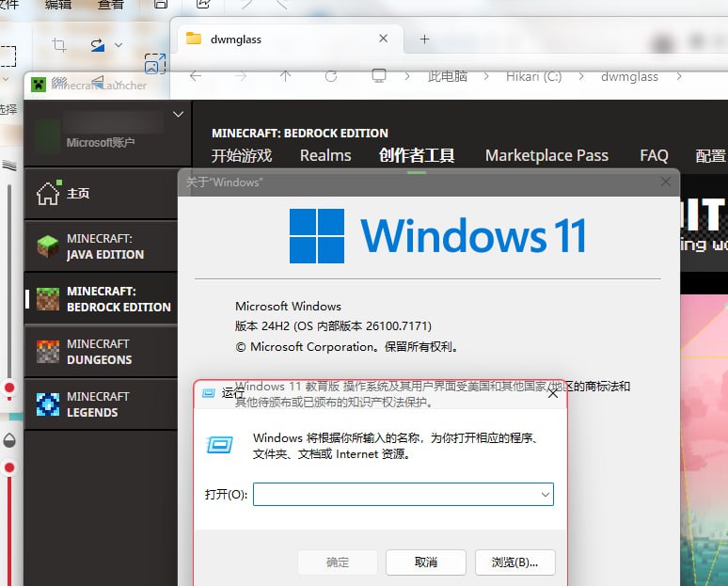Close the 关于 Windows dialog

665,182
